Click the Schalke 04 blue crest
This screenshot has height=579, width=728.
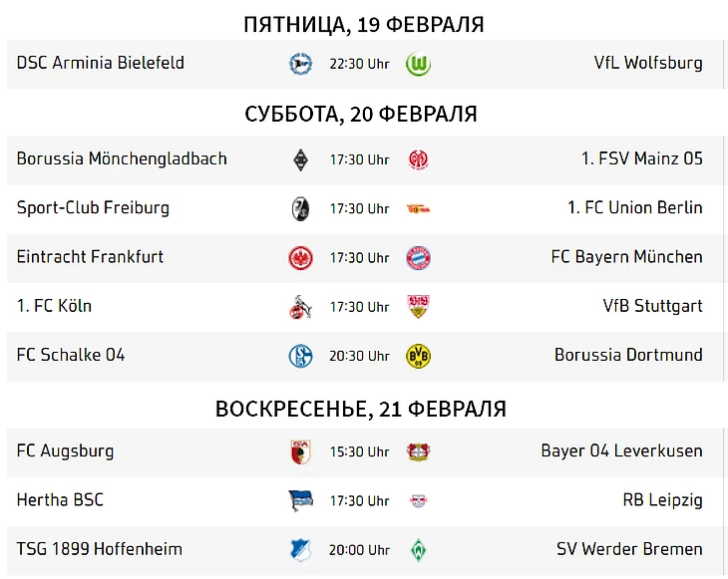tap(300, 356)
